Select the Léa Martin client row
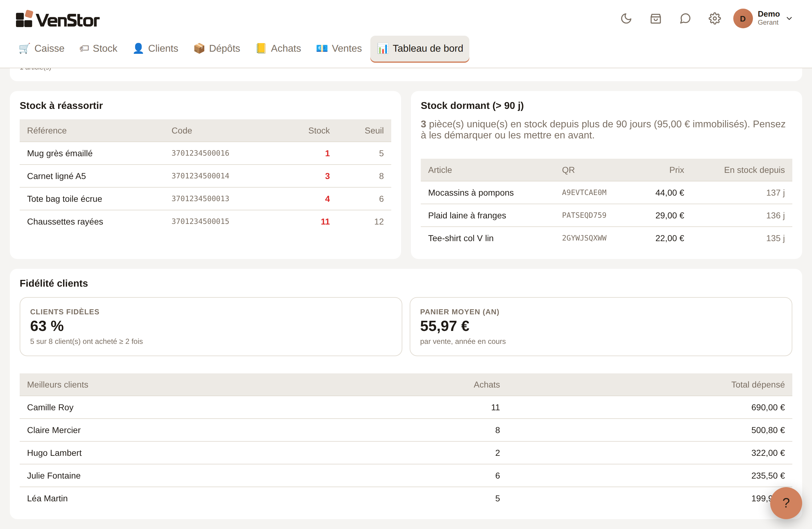Screen dimensions: 812x529 coord(406,498)
